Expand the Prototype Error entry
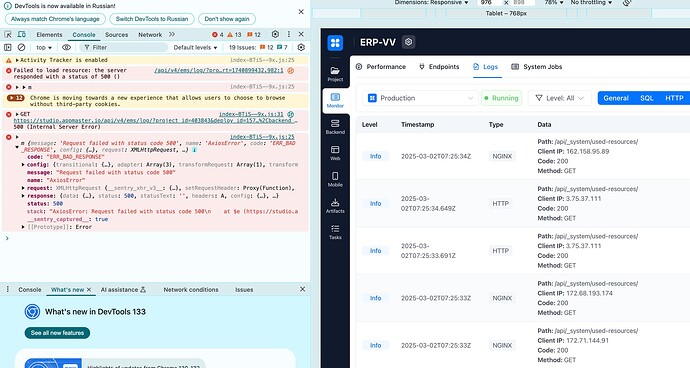Viewport: 690px width, 368px height. pos(23,227)
